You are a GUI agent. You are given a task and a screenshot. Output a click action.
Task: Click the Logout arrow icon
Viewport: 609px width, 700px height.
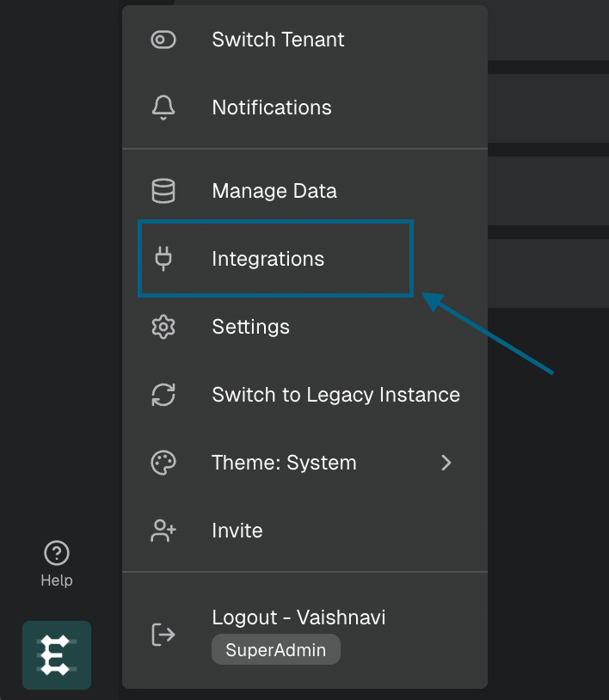pos(163,635)
